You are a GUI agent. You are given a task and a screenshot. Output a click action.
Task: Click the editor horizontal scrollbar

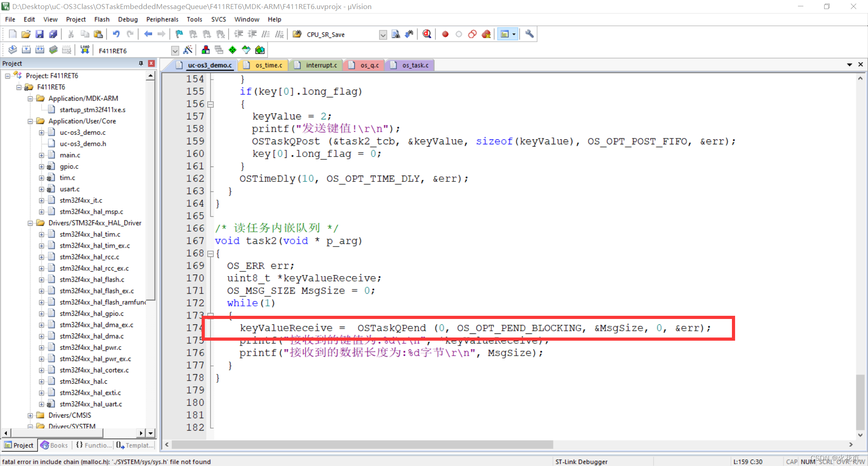pos(363,445)
